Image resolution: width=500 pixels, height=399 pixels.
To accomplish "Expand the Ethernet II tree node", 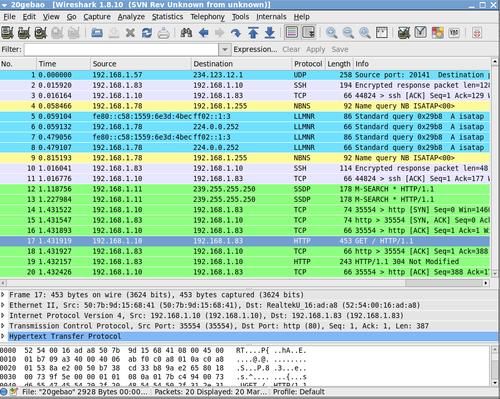I will click(x=3, y=305).
